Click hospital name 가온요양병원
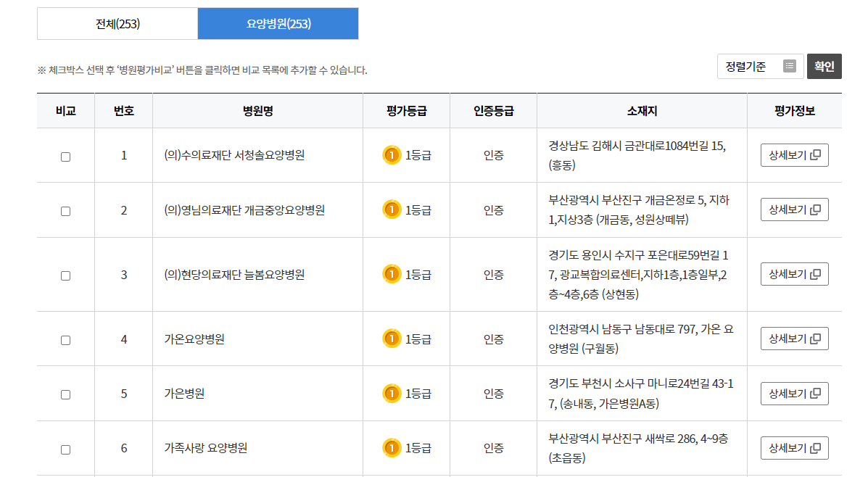 (194, 339)
